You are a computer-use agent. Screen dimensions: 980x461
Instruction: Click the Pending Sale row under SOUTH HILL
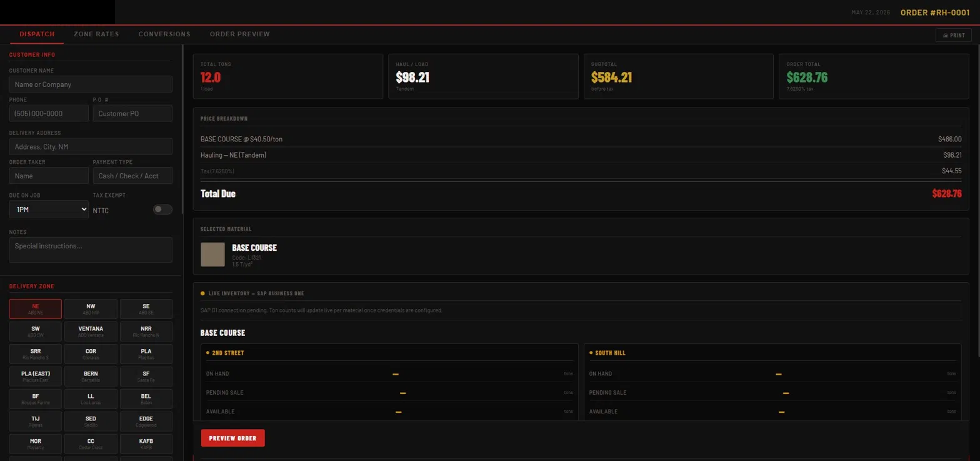772,393
